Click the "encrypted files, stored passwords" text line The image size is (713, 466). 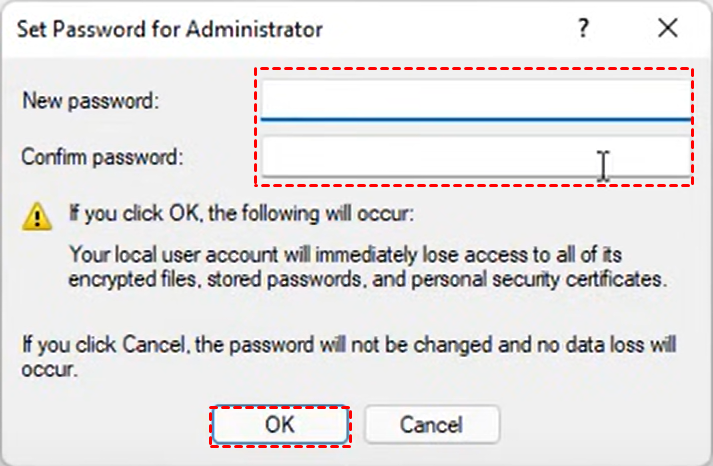coord(367,279)
